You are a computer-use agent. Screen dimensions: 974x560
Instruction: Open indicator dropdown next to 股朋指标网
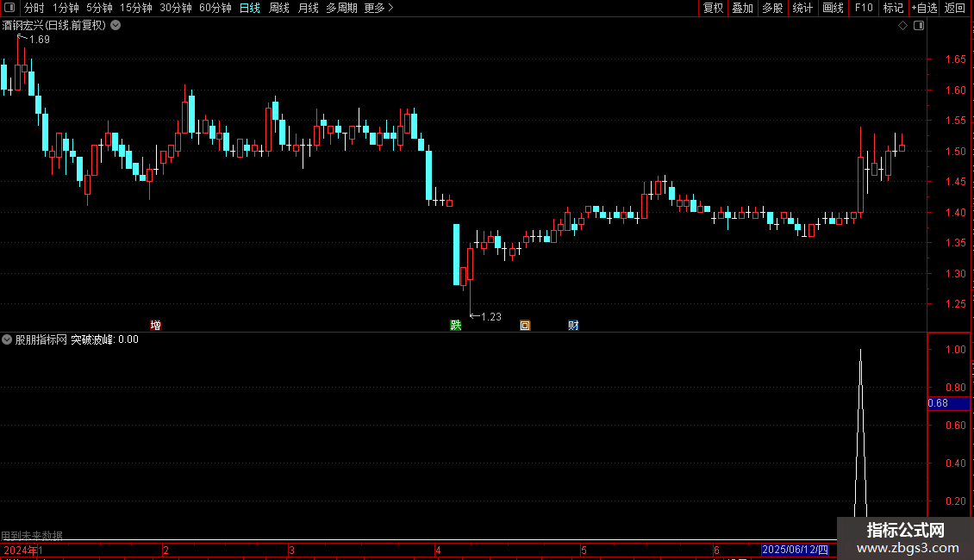(x=7, y=339)
